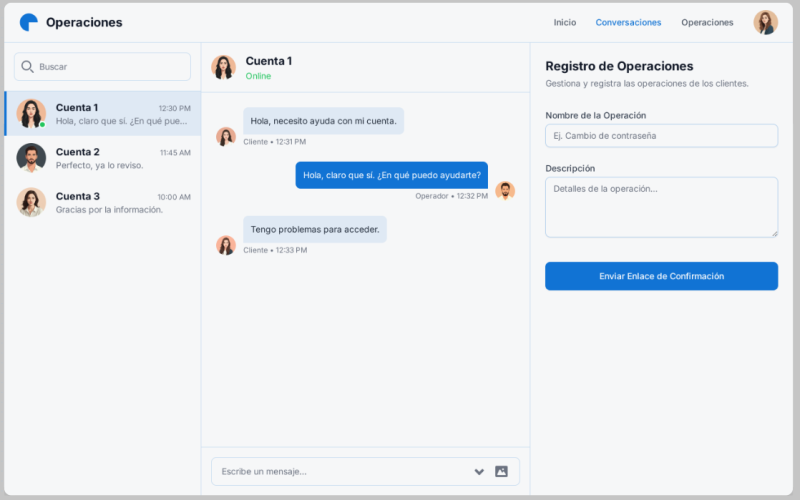This screenshot has width=800, height=500.
Task: Click Cuenta 2 avatar in conversation list
Action: pos(31,158)
